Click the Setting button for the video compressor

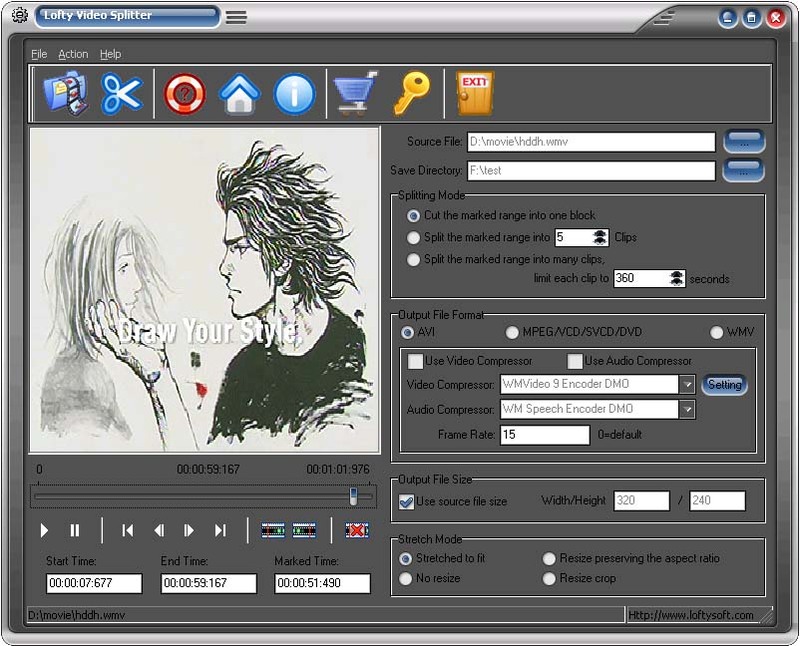pyautogui.click(x=724, y=384)
